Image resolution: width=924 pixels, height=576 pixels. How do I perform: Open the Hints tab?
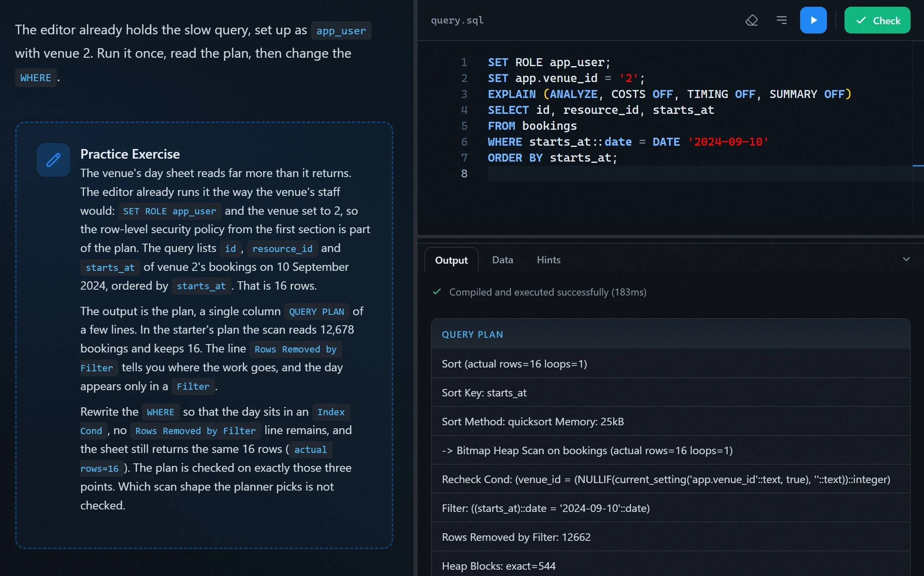548,260
